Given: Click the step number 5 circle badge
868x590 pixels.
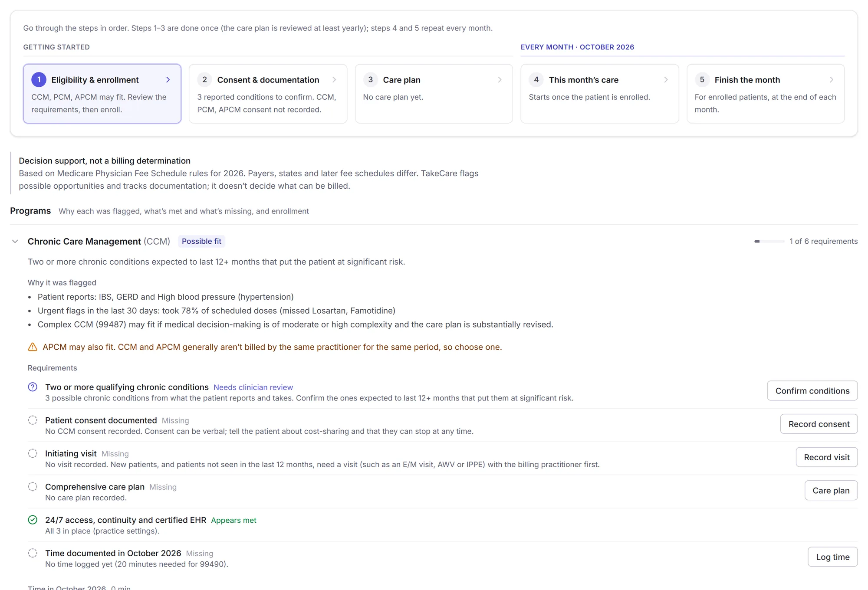Looking at the screenshot, I should 702,80.
